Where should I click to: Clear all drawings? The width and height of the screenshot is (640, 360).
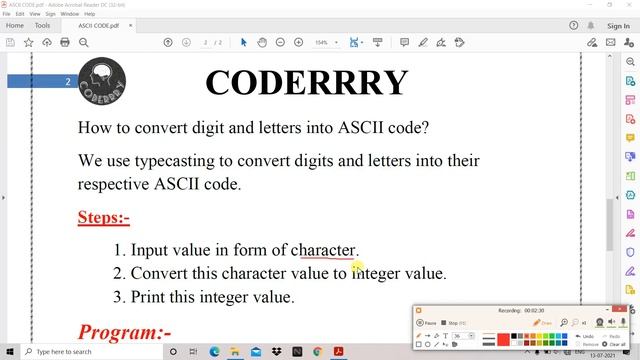[x=614, y=344]
